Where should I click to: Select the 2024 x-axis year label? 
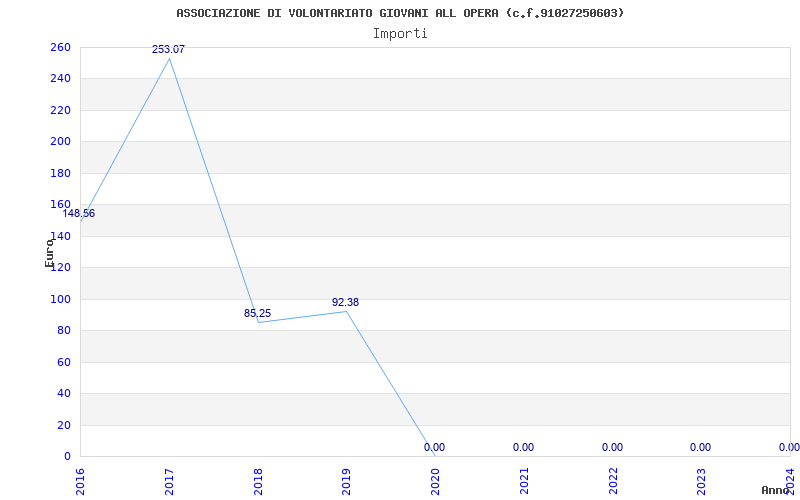(x=790, y=482)
